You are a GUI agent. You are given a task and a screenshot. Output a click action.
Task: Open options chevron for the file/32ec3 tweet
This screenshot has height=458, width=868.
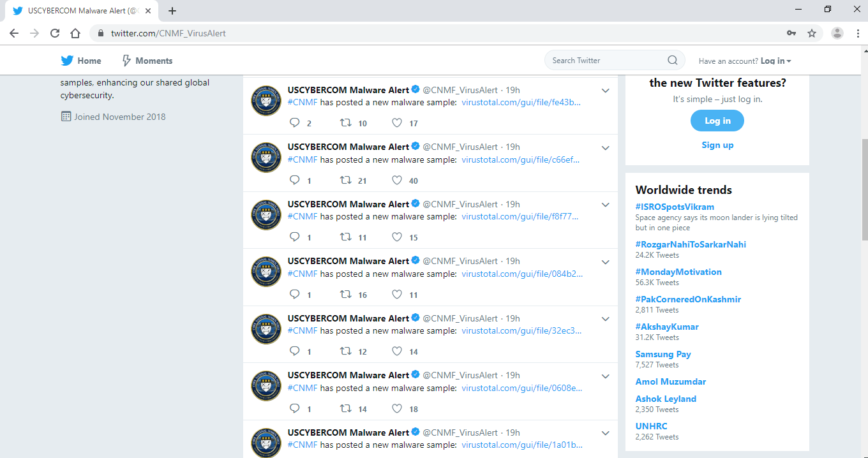pyautogui.click(x=606, y=319)
